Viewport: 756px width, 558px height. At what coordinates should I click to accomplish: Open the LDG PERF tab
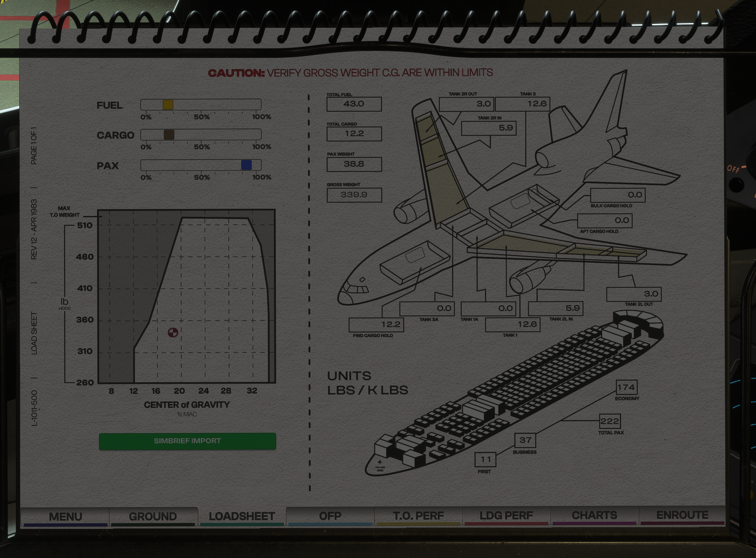506,516
